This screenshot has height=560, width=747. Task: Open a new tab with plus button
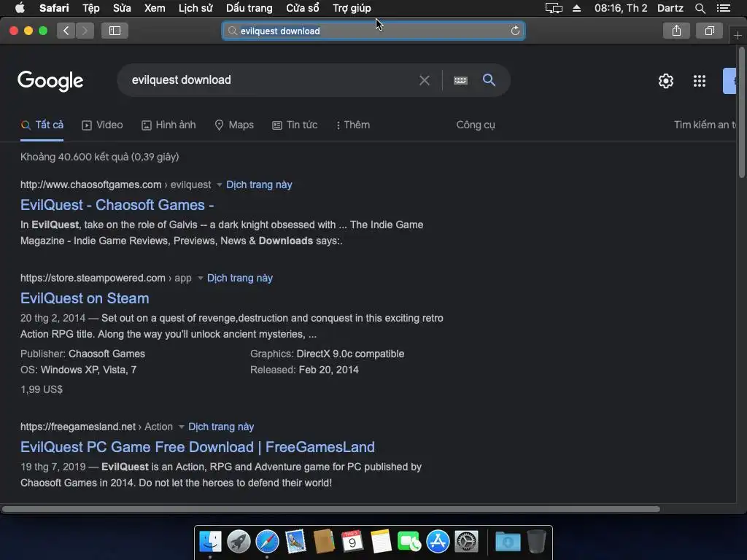(x=738, y=35)
